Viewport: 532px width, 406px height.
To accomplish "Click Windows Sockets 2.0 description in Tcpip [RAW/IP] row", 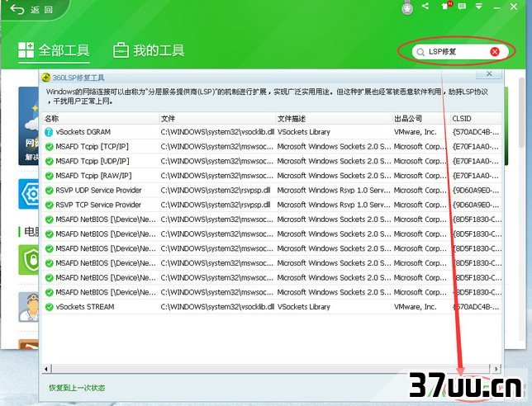I will pos(334,176).
